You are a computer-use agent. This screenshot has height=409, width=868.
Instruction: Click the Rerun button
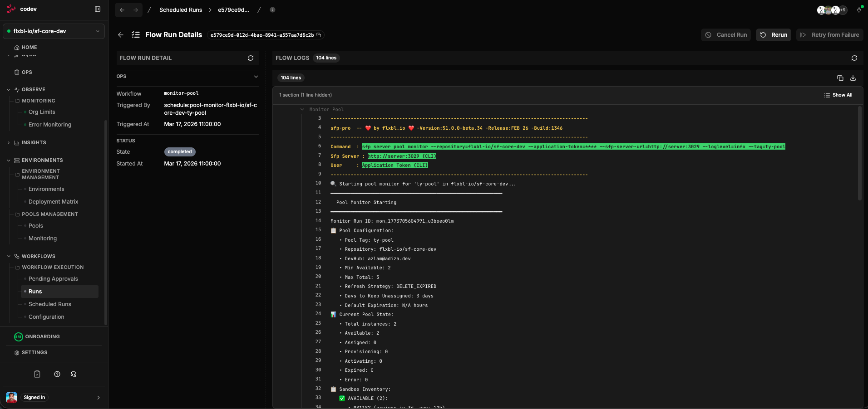(x=774, y=35)
